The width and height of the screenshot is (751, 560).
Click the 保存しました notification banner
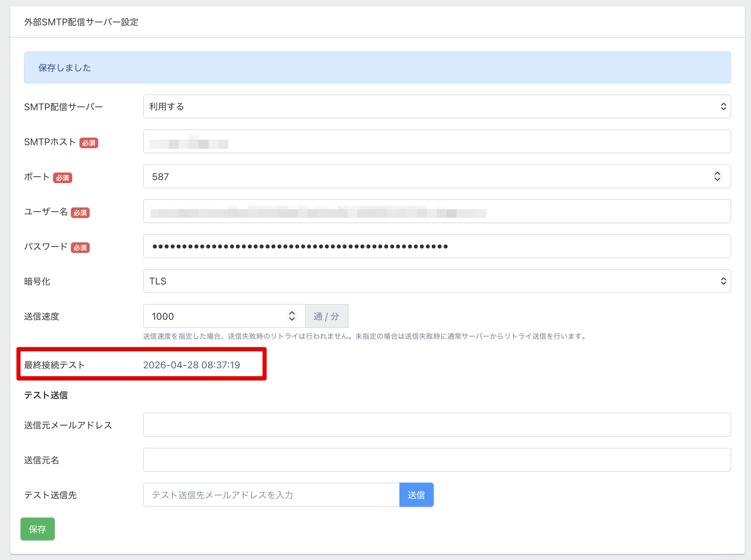[377, 68]
